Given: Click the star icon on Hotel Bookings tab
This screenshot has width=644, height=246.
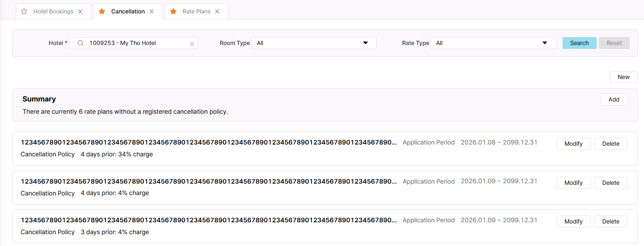Looking at the screenshot, I should [x=24, y=11].
